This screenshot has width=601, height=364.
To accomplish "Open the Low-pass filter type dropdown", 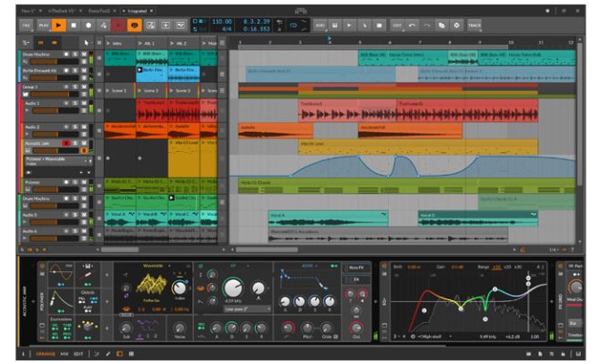I will click(247, 308).
